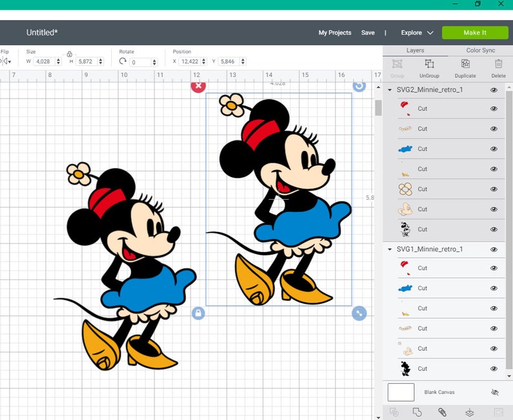Show the Blank Canvas with its crossed eye

click(x=495, y=392)
